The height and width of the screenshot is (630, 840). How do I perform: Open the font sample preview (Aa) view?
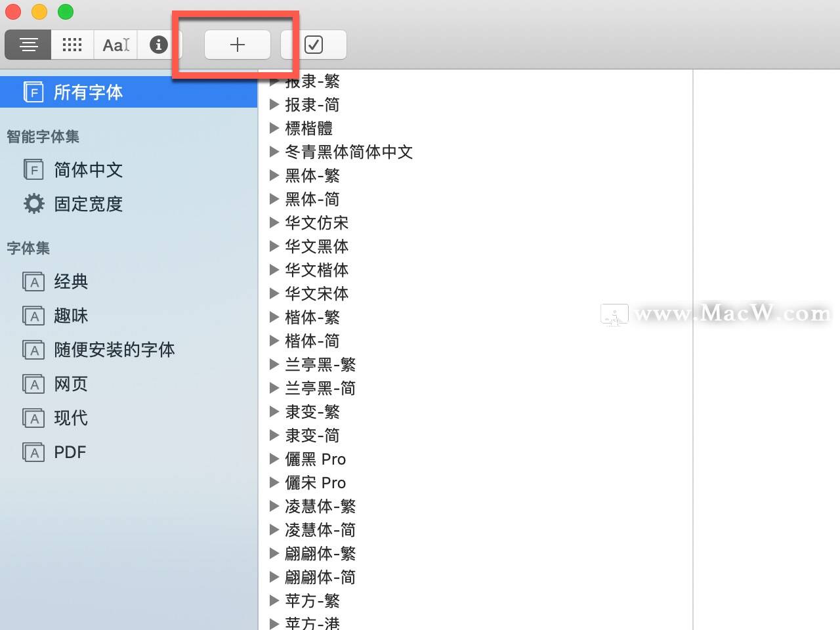pyautogui.click(x=115, y=45)
